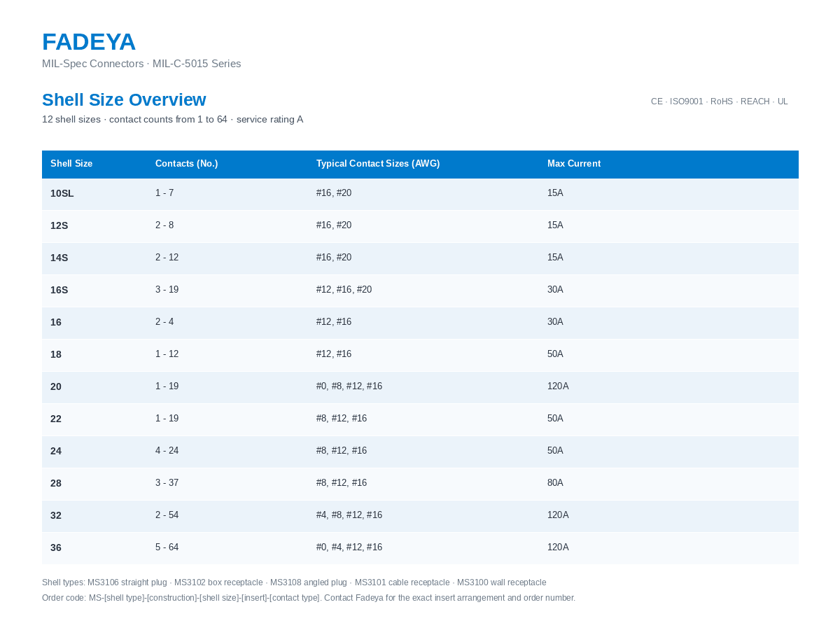
Task: Click shell size 28 row label
Action: (x=56, y=484)
